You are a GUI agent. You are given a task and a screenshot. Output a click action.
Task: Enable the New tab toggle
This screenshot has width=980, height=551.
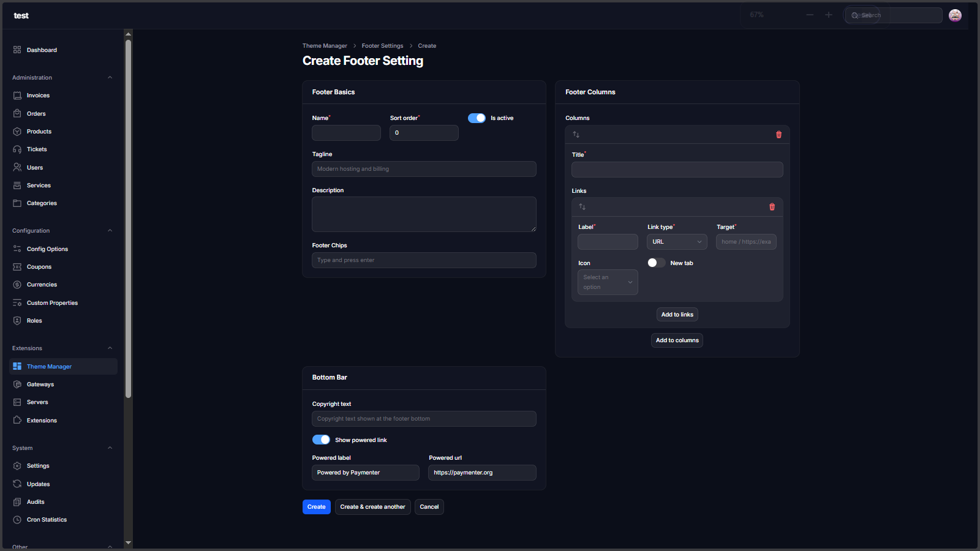click(656, 263)
